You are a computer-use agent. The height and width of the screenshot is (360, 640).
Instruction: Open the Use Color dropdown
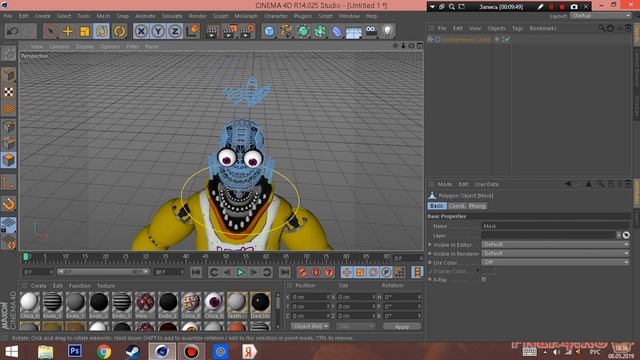(x=556, y=262)
